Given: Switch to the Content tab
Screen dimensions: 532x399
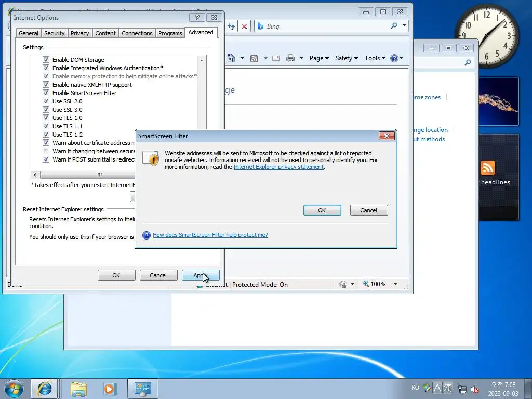Looking at the screenshot, I should pyautogui.click(x=105, y=33).
